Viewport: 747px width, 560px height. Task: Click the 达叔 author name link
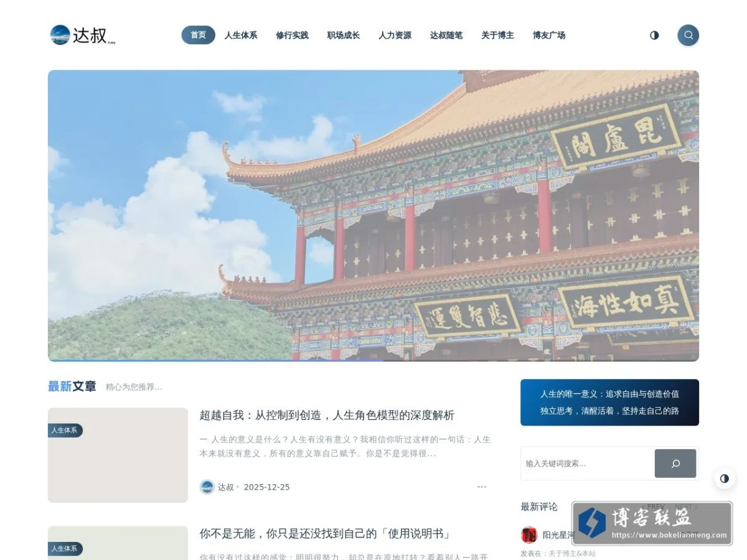coord(225,487)
